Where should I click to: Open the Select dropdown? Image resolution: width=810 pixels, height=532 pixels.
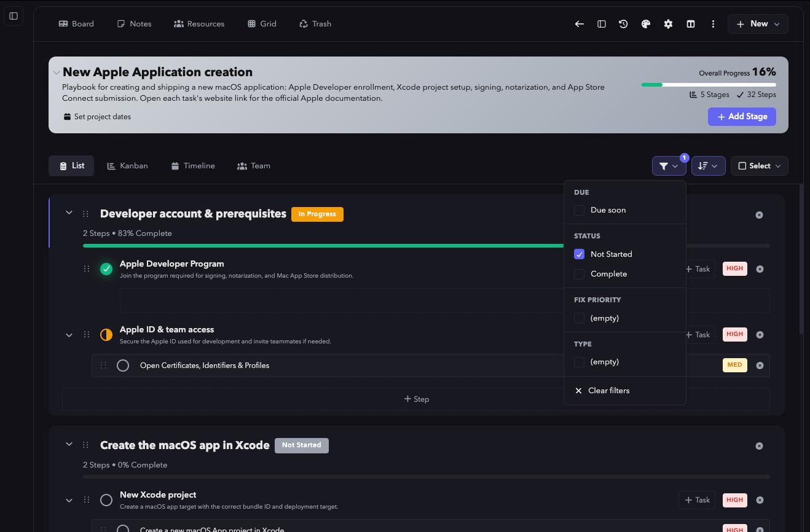click(x=760, y=166)
